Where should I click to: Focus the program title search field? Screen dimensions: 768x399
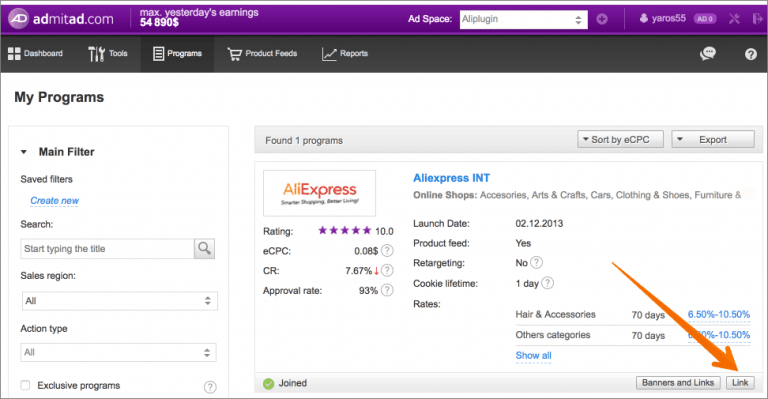point(107,249)
